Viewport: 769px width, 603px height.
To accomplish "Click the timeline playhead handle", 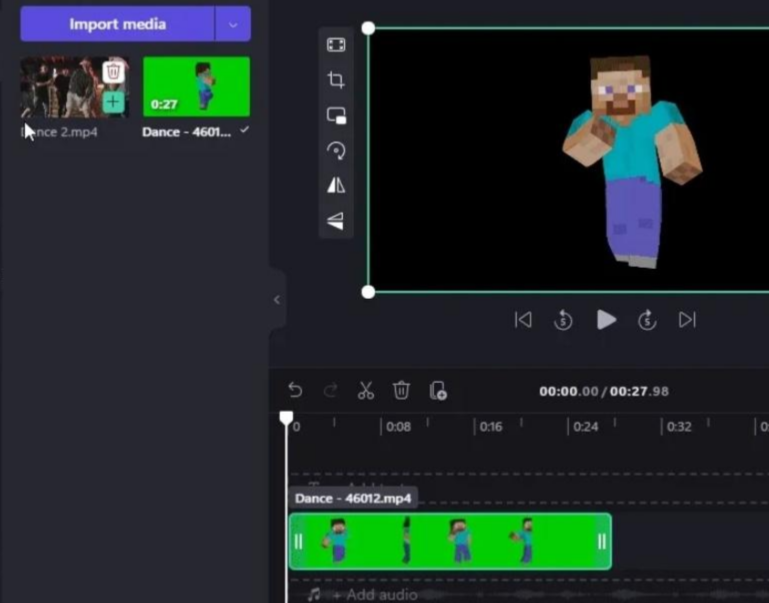I will tap(286, 418).
